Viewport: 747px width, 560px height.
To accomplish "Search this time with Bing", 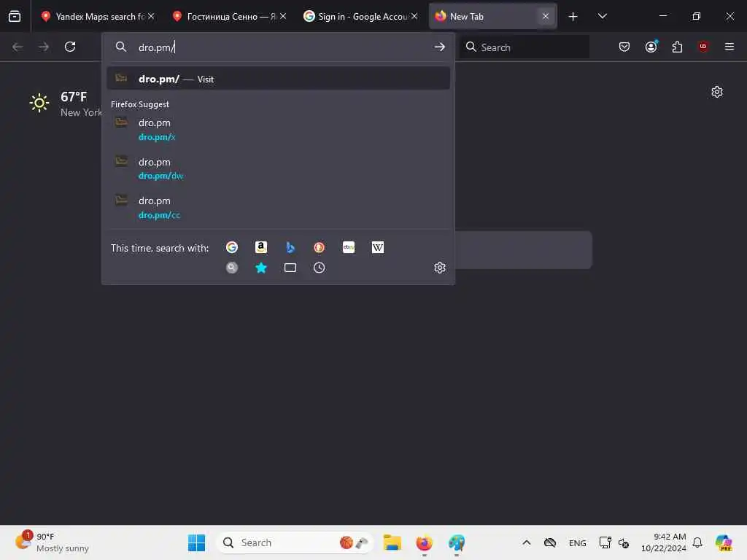I will tap(290, 247).
